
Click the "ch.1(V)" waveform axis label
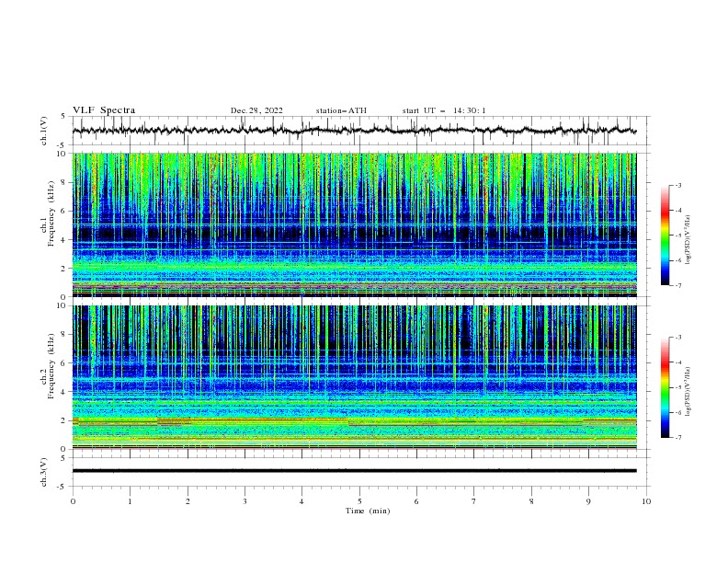pyautogui.click(x=44, y=131)
